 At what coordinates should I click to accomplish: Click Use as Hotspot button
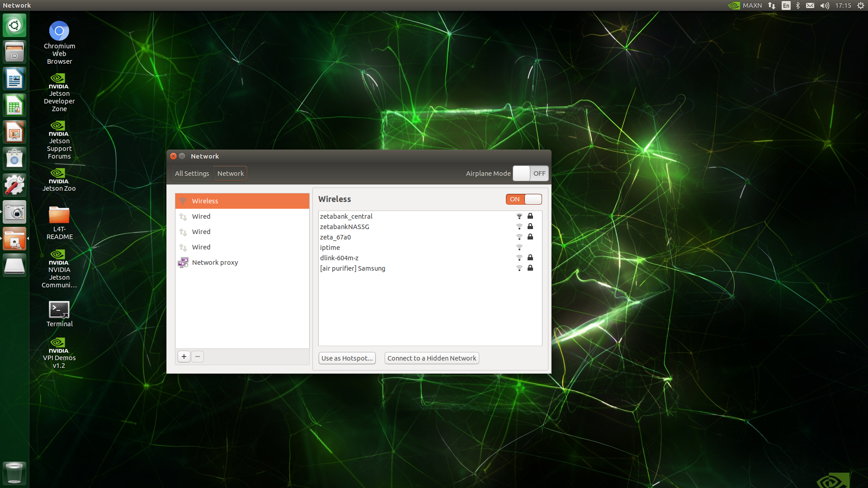click(x=347, y=358)
